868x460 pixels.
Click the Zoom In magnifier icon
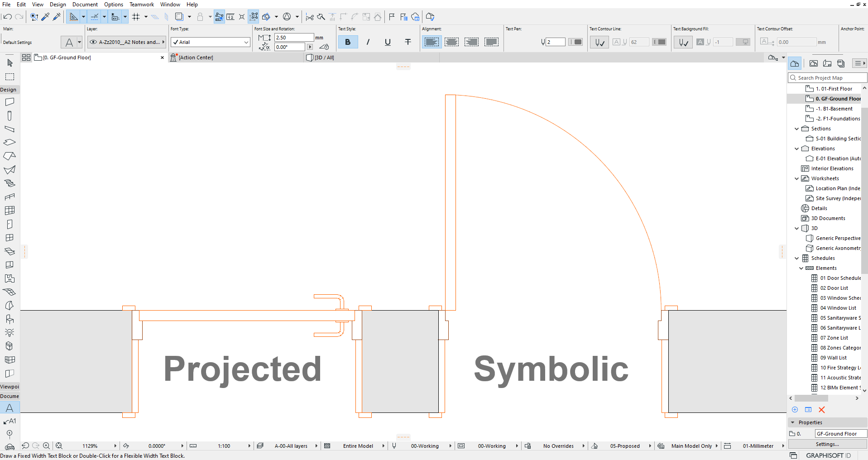[46, 446]
